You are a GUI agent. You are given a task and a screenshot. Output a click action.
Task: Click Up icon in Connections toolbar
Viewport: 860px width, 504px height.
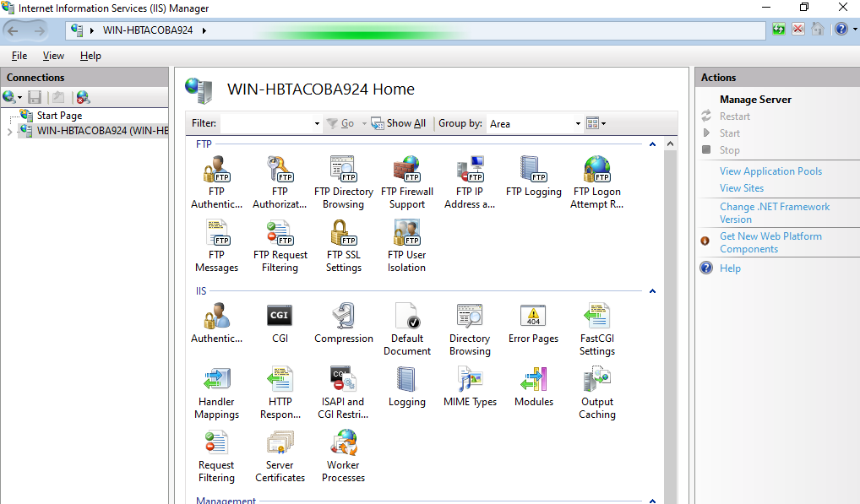click(x=58, y=98)
